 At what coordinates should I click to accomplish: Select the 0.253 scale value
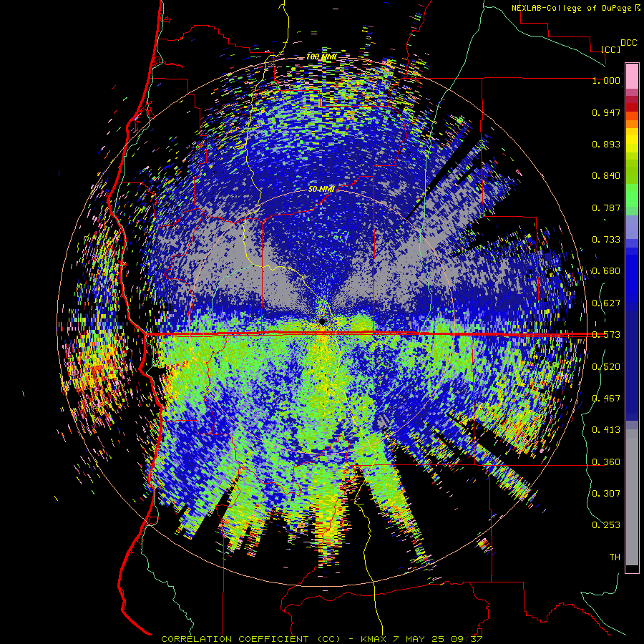[x=606, y=525]
